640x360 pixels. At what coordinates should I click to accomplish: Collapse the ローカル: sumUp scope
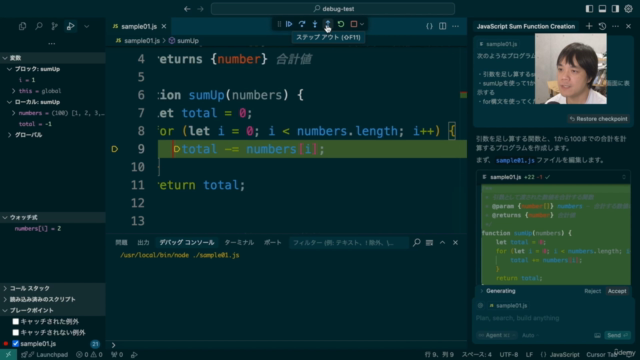point(9,102)
